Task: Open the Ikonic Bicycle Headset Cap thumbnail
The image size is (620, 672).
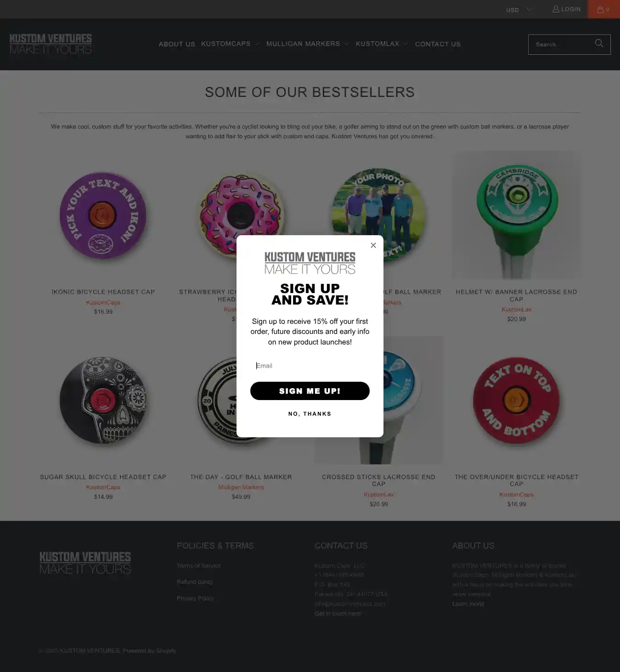Action: [103, 215]
